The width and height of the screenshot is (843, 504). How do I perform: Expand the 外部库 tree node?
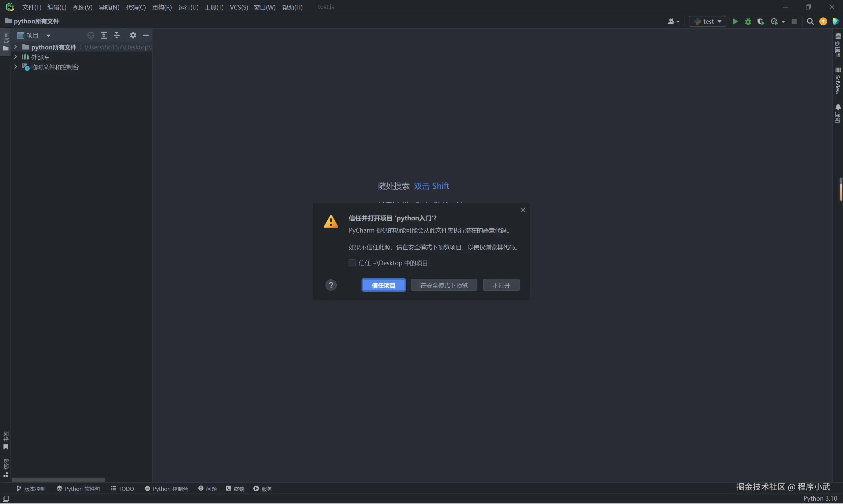coord(15,57)
